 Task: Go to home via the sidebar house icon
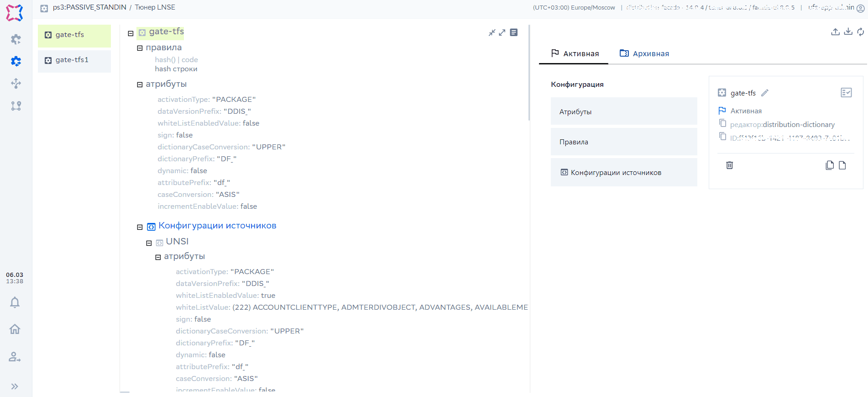[x=15, y=329]
